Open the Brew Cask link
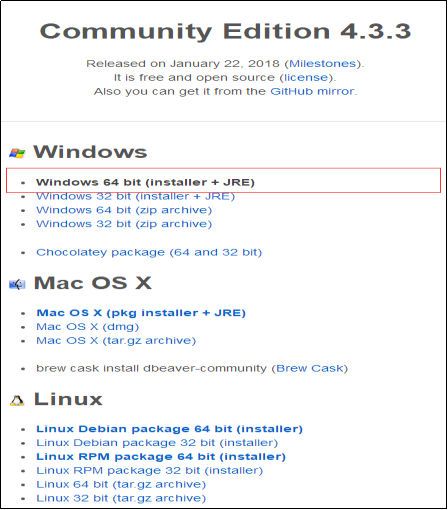The image size is (448, 510). pos(310,368)
